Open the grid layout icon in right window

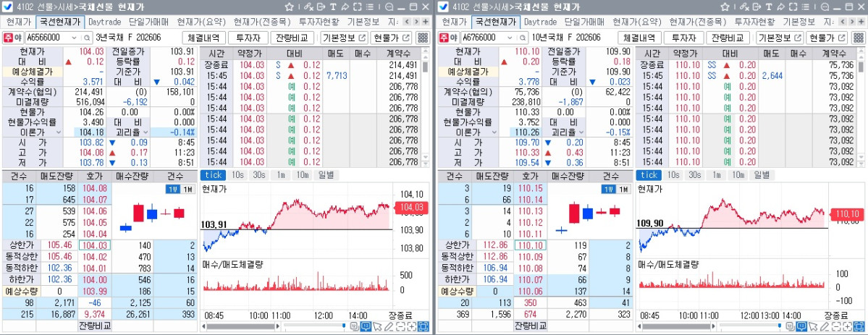pos(858,38)
